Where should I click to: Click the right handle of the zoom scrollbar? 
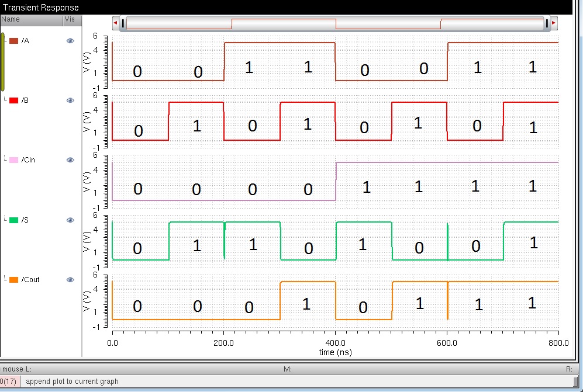(x=547, y=23)
